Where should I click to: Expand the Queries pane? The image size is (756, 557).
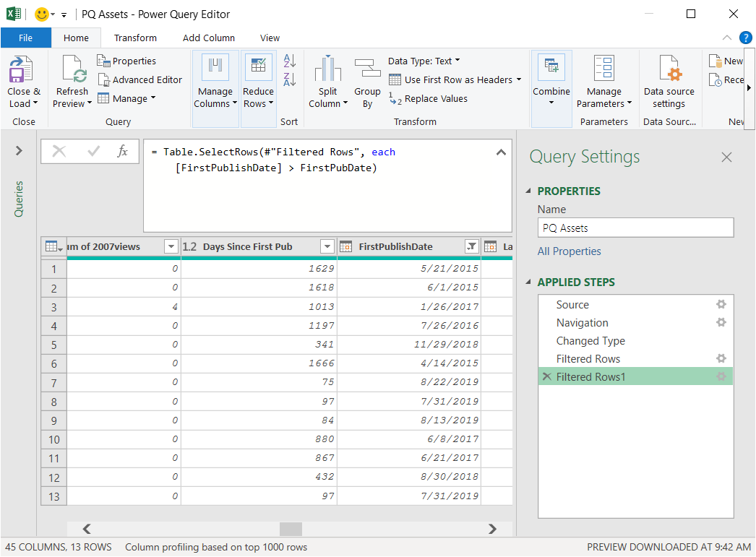(19, 151)
